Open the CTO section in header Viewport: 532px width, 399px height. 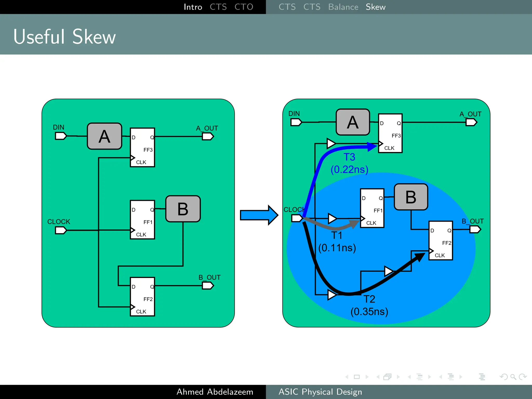point(244,7)
